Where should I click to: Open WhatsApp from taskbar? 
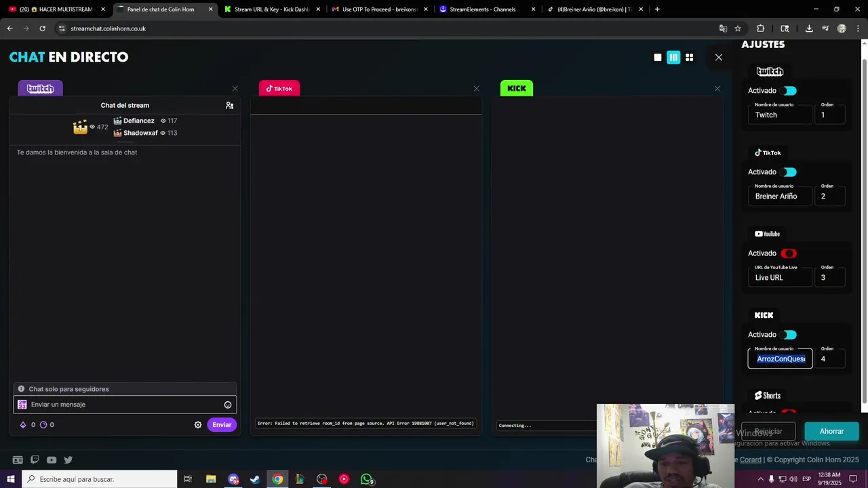click(367, 479)
